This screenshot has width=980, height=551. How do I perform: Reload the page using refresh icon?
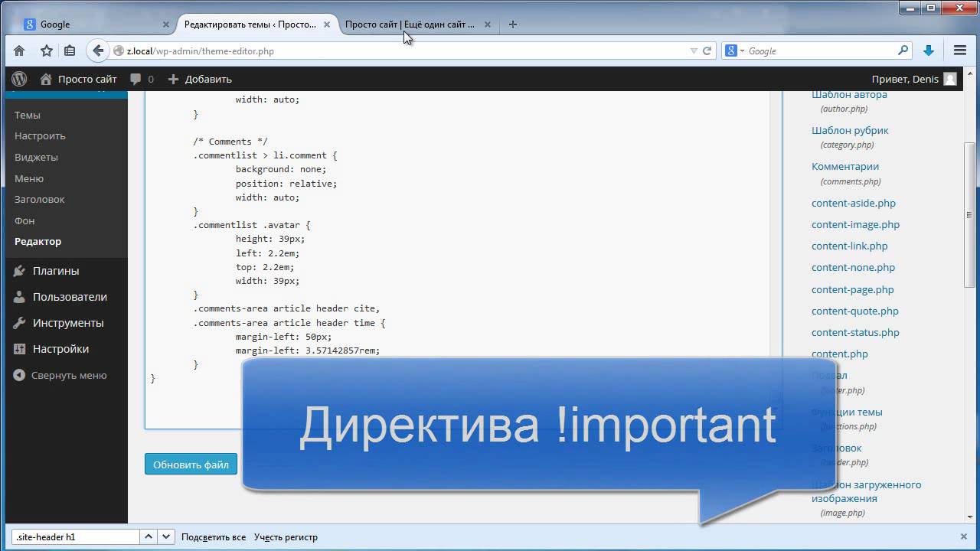[x=707, y=51]
